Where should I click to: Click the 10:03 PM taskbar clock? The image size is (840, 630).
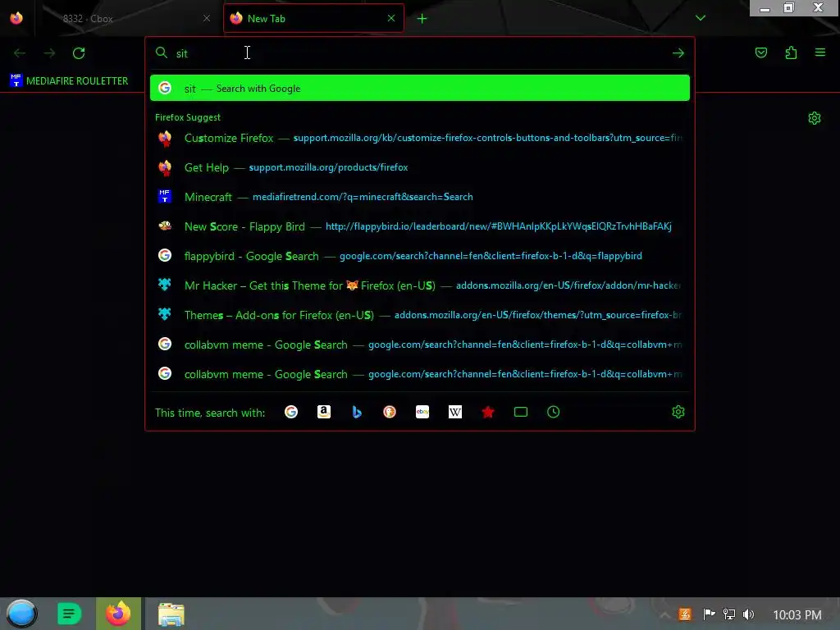[x=797, y=615]
